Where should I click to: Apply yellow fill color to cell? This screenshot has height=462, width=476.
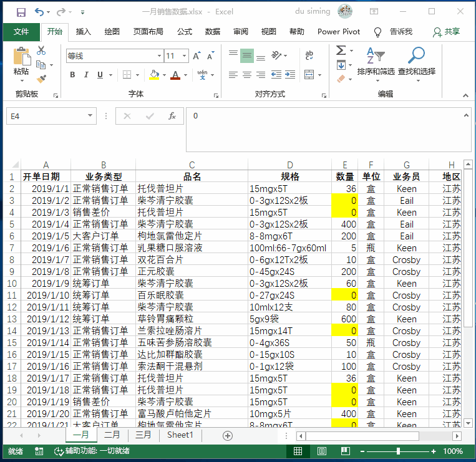154,75
